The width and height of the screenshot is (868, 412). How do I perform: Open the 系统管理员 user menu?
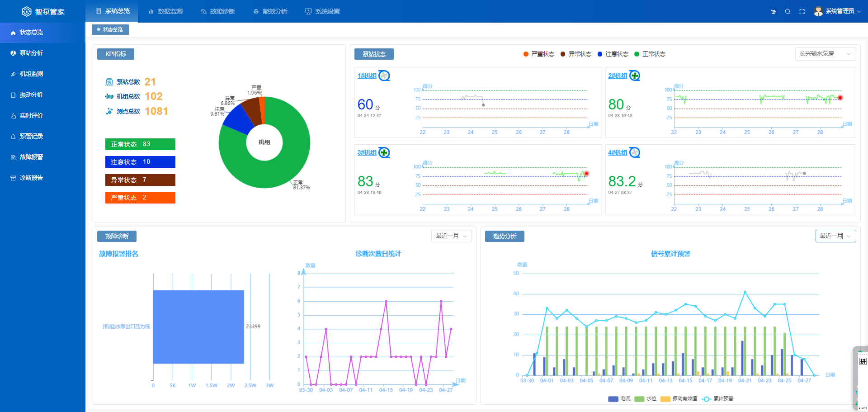(x=837, y=11)
